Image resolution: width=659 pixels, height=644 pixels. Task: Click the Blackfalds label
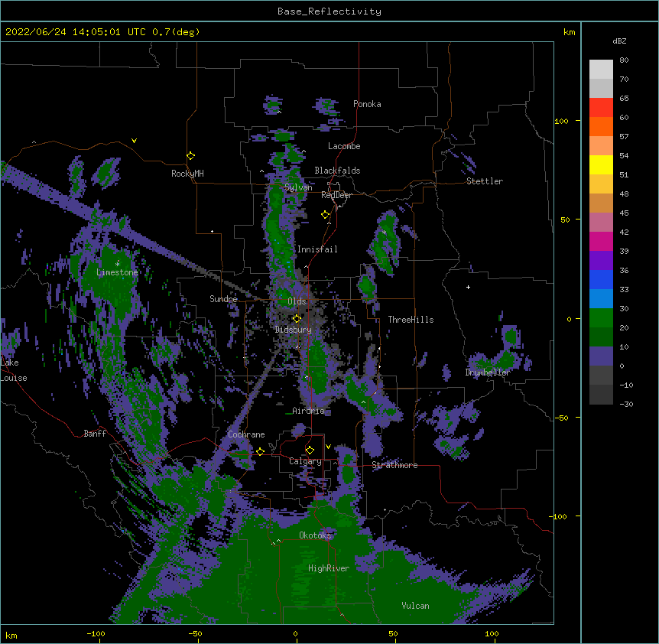pyautogui.click(x=337, y=171)
